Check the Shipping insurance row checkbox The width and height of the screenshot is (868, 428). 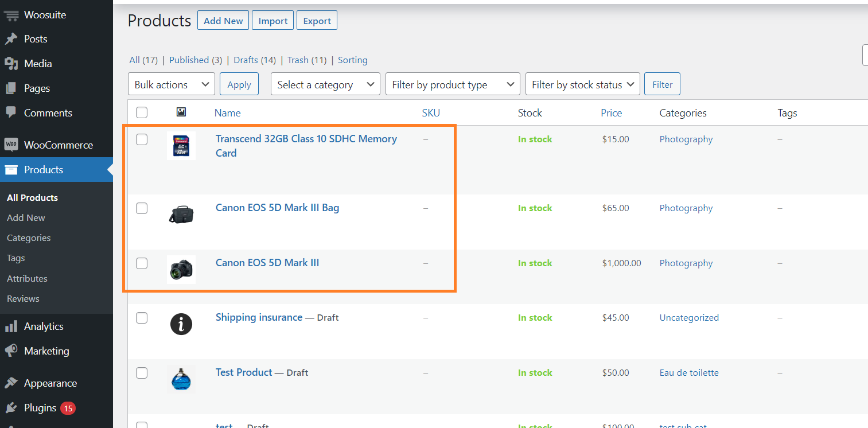point(142,318)
